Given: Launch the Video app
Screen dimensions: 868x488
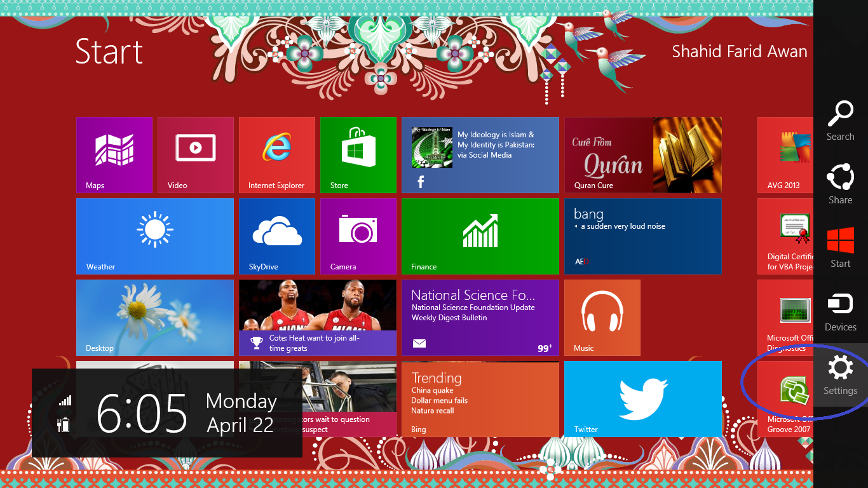Looking at the screenshot, I should [195, 154].
